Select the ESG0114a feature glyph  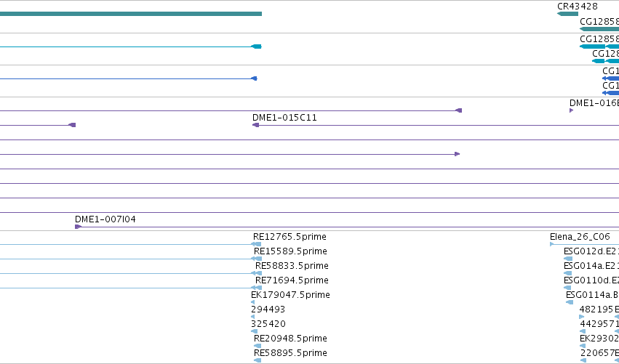(570, 302)
